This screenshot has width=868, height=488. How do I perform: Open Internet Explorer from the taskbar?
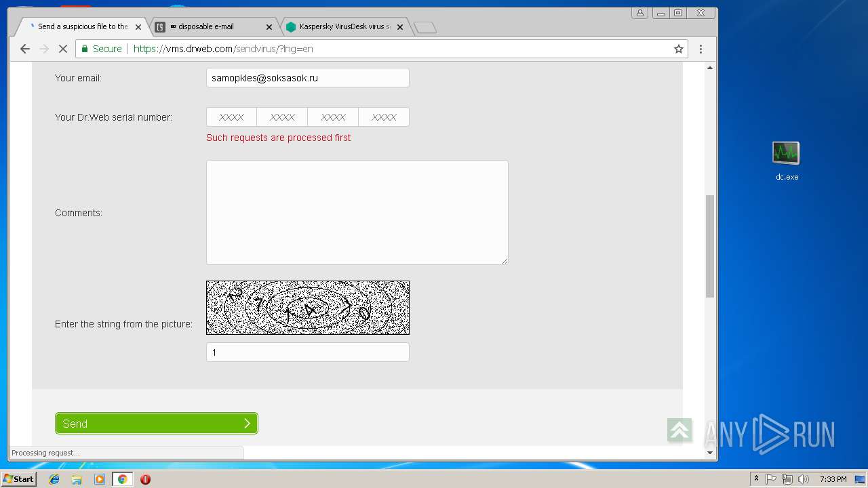[x=54, y=479]
